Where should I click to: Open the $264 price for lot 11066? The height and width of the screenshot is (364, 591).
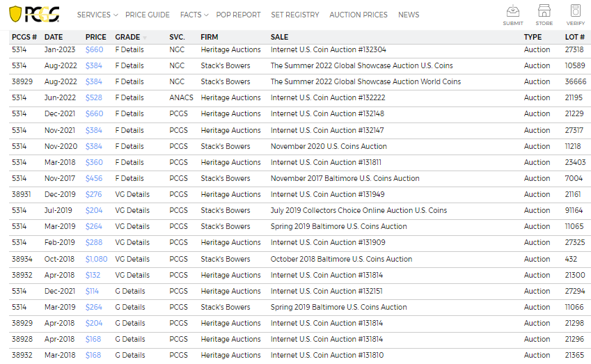pyautogui.click(x=94, y=307)
